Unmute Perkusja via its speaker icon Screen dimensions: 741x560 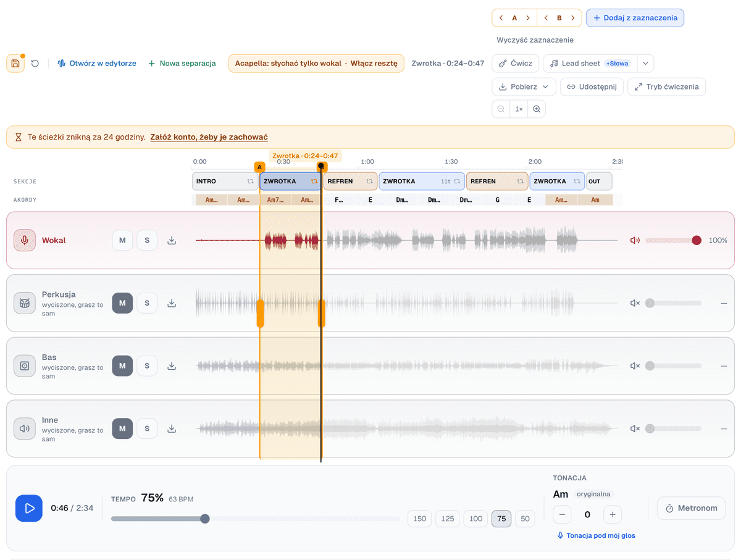[x=635, y=303]
